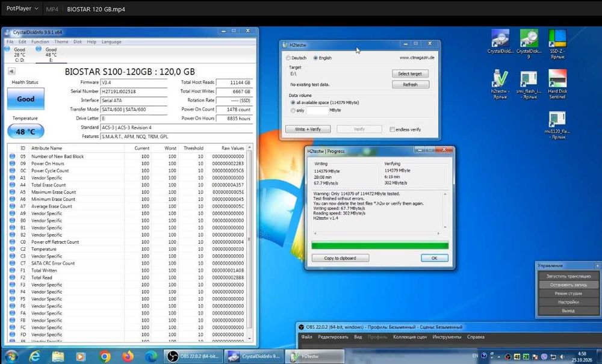Click OK in H2testw Progress window

click(x=434, y=258)
